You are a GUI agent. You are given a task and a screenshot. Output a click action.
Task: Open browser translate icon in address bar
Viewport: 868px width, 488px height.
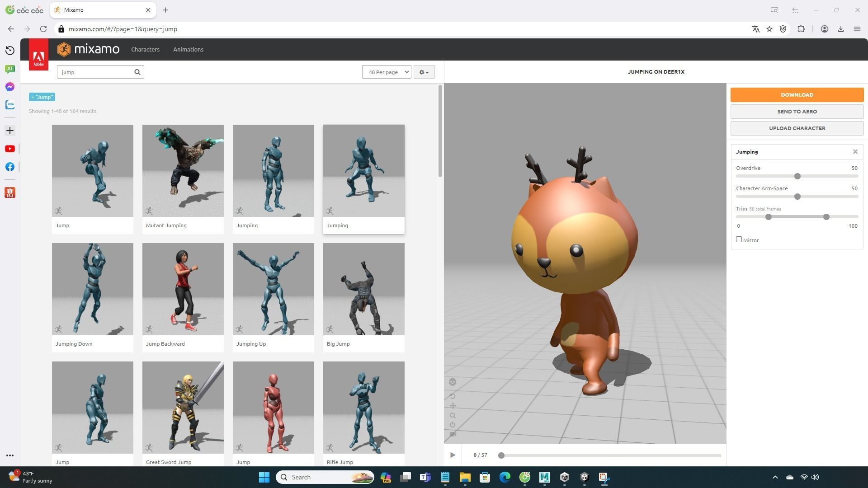click(755, 29)
